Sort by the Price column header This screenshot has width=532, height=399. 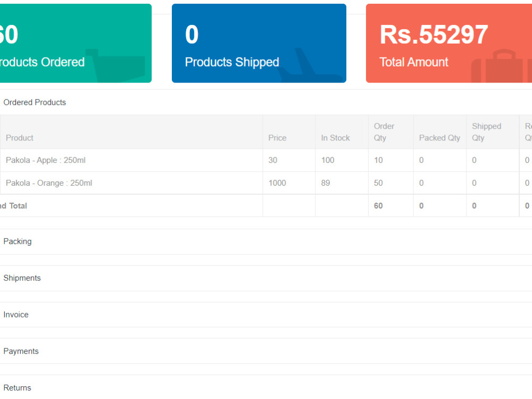277,138
